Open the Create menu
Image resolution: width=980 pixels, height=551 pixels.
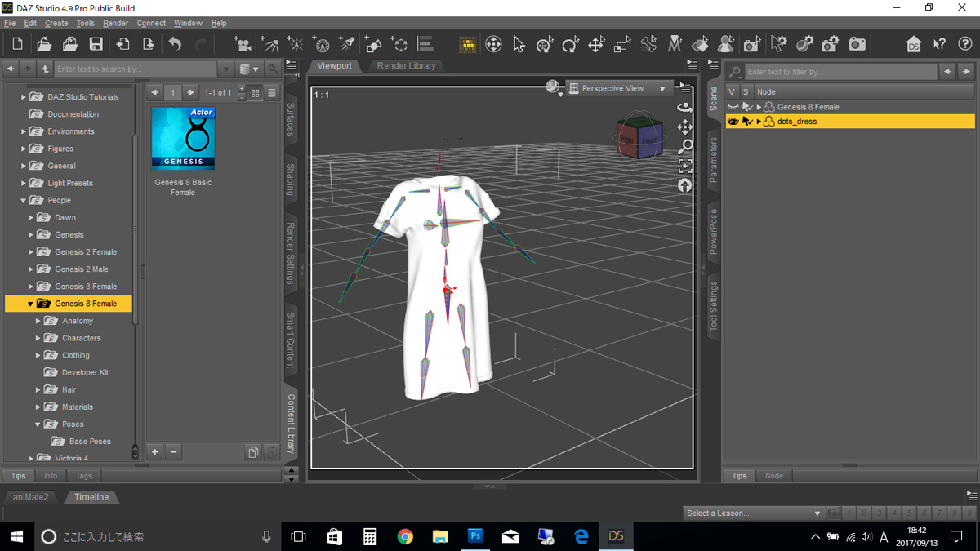point(56,24)
